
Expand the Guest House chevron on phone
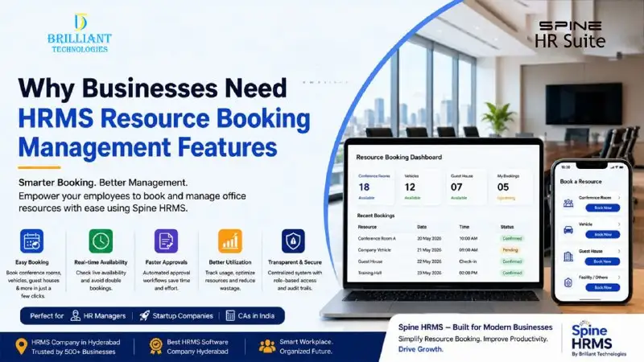pos(619,251)
